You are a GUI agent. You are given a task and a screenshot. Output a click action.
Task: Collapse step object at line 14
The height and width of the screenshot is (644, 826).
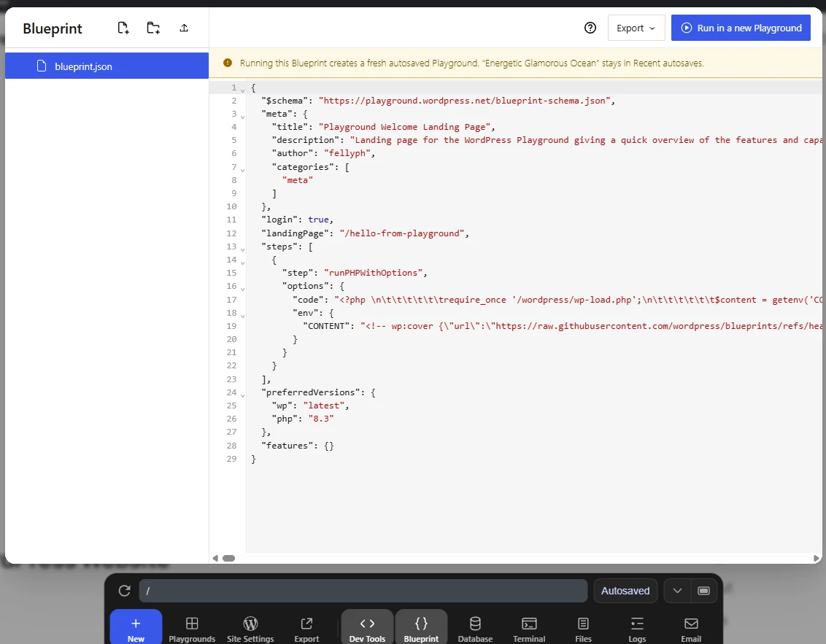[x=242, y=262]
